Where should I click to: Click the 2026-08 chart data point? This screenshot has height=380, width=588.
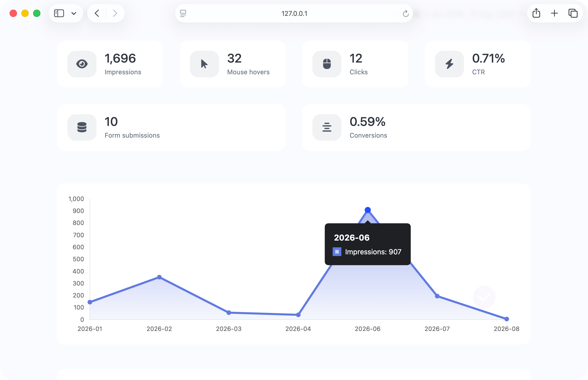coord(507,319)
